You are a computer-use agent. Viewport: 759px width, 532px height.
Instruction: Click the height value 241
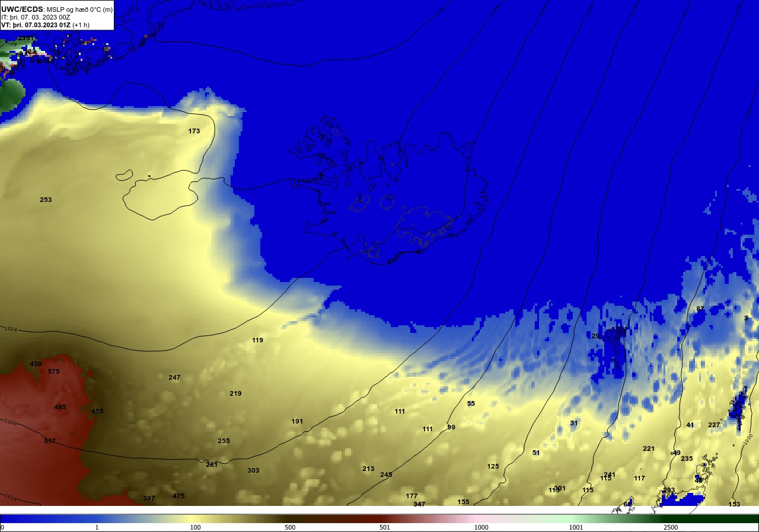tap(610, 475)
